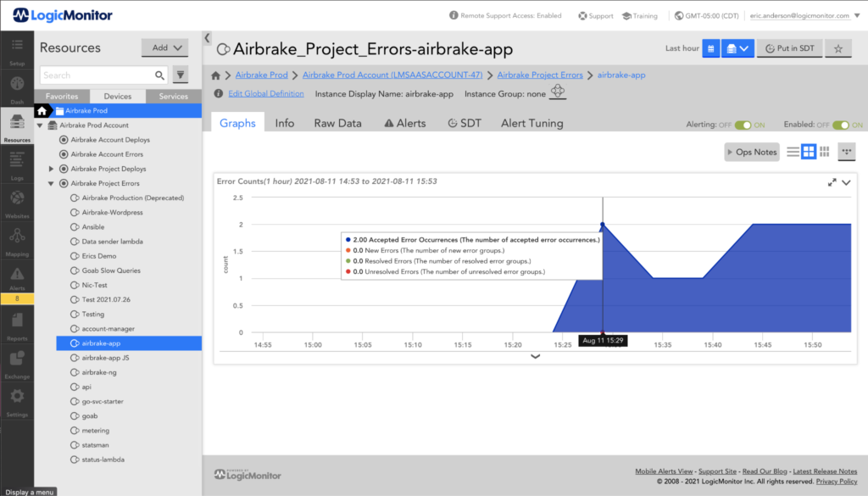Viewport: 868px width, 496px height.
Task: Open the Mapping sidebar icon
Action: 17,242
